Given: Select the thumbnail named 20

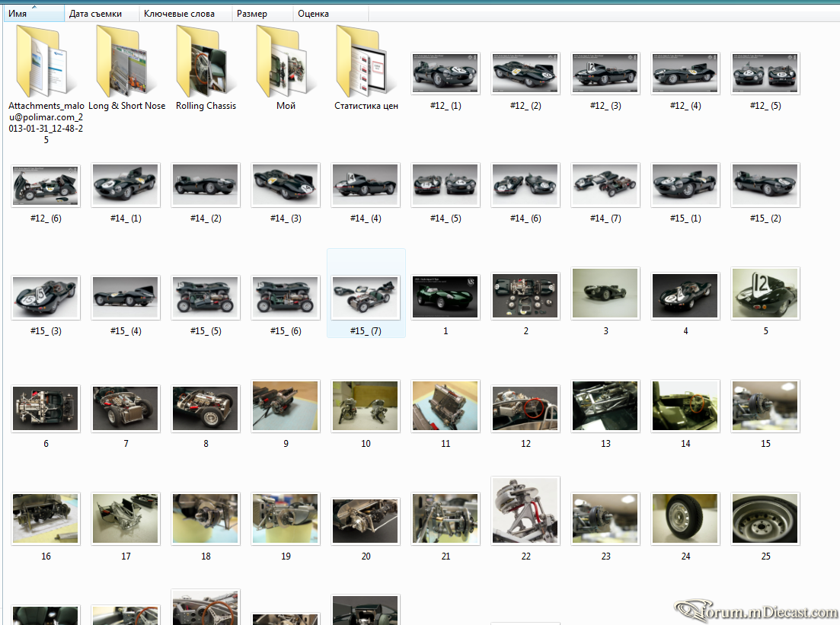Looking at the screenshot, I should (366, 521).
